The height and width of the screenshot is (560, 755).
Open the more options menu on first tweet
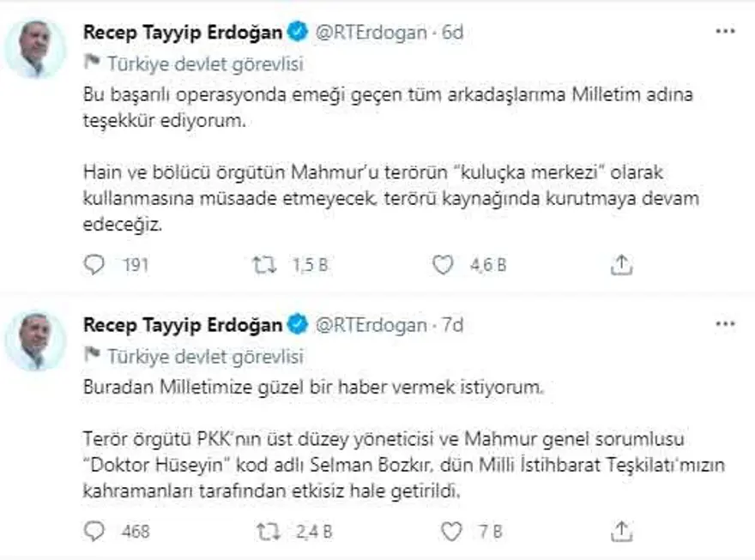(x=725, y=32)
